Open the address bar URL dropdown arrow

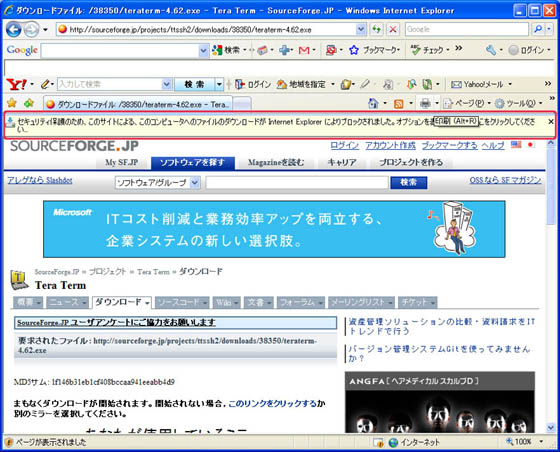(x=361, y=29)
